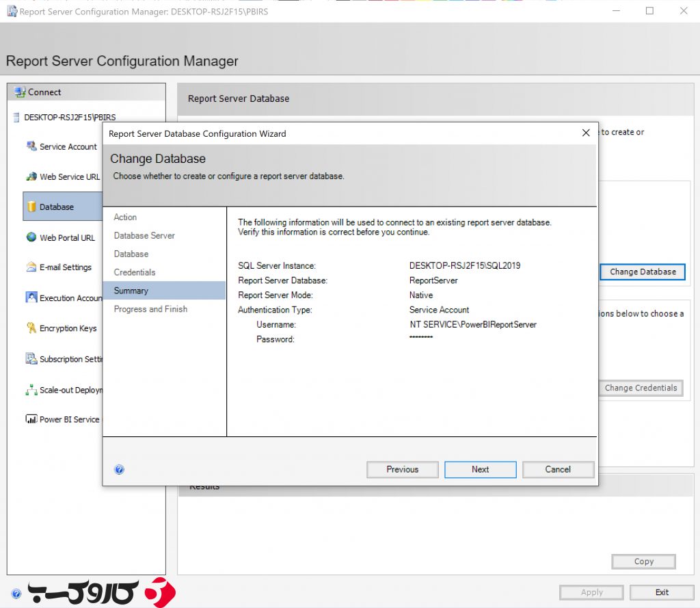The image size is (700, 608).
Task: Select the Progress and Finish step
Action: [149, 308]
